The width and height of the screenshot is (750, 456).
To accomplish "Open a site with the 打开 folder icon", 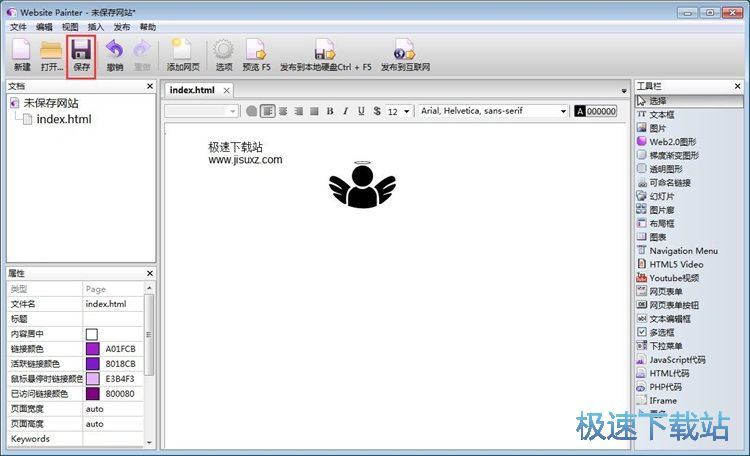I will tap(51, 50).
